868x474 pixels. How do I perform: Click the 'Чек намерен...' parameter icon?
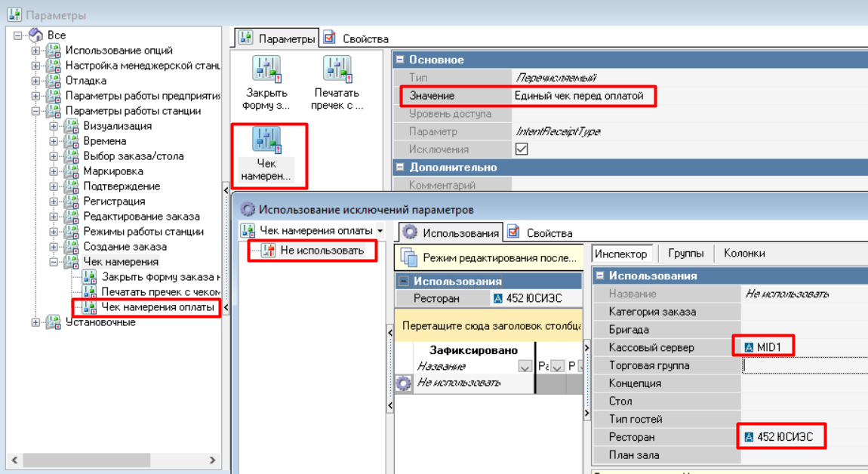(x=266, y=140)
